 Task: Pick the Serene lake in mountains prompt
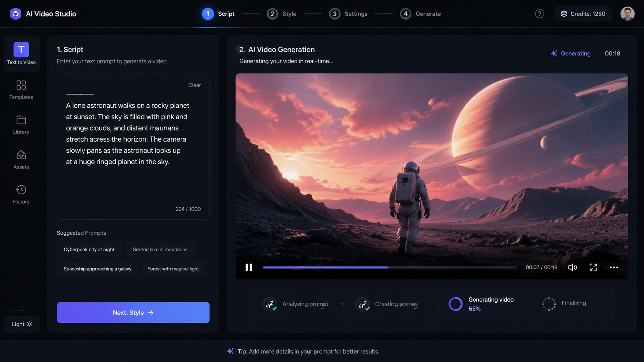click(160, 249)
